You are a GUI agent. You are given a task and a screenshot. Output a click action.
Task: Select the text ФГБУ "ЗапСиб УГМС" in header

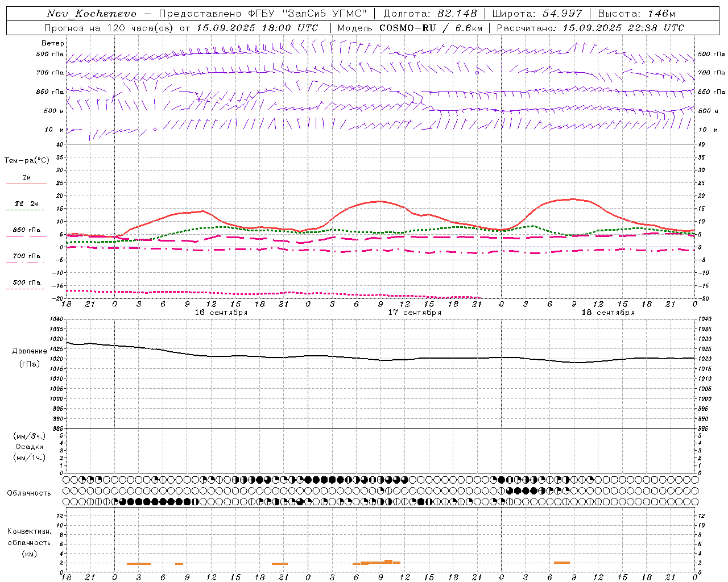coord(309,14)
